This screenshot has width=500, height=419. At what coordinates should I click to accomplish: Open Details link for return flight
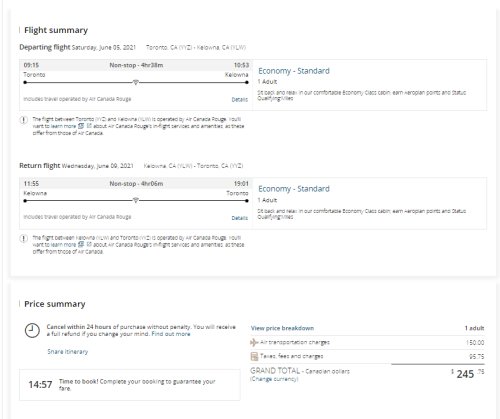click(x=239, y=218)
